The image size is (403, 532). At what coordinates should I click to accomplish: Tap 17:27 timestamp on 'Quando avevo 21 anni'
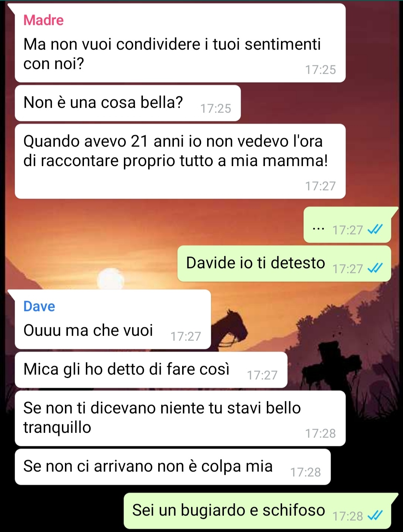point(321,186)
